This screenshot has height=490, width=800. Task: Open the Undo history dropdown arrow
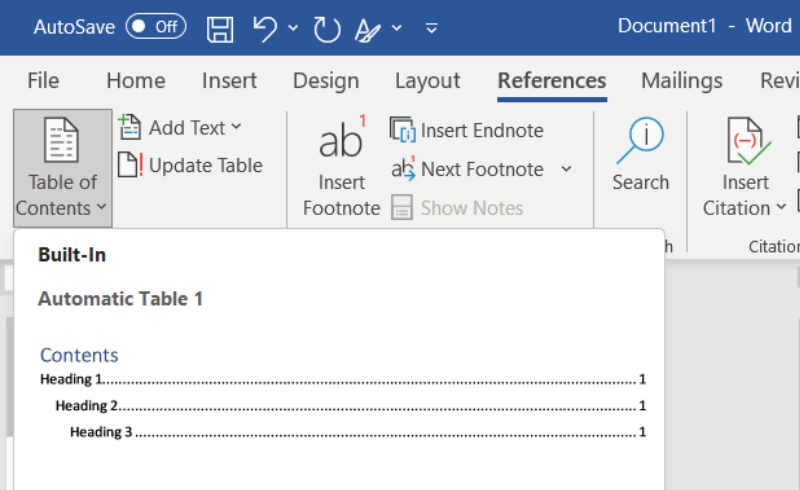tap(293, 28)
